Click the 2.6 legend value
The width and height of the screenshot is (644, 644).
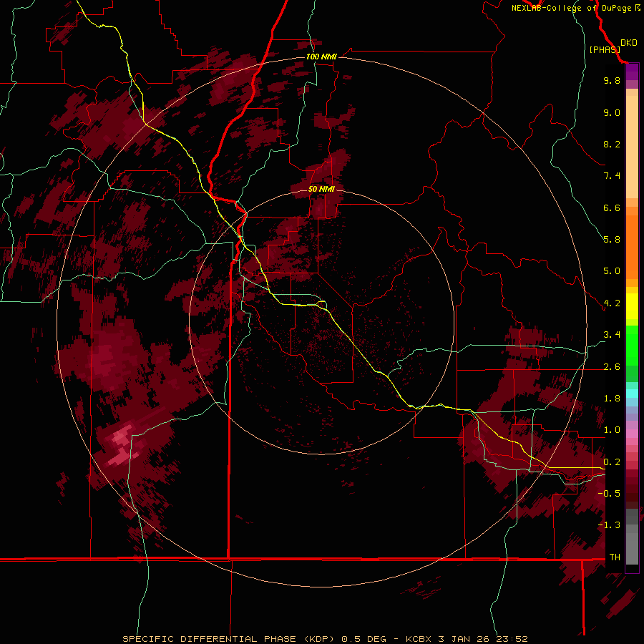(x=612, y=367)
